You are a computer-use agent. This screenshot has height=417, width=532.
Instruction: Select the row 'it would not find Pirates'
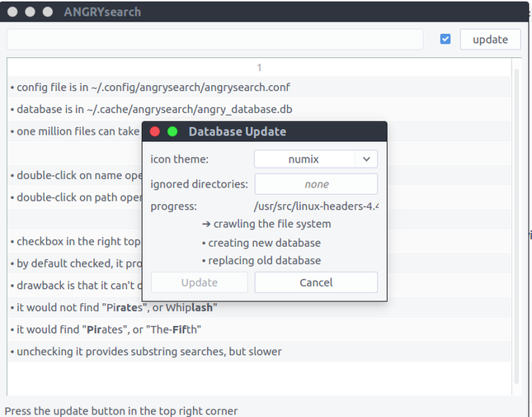coord(113,307)
